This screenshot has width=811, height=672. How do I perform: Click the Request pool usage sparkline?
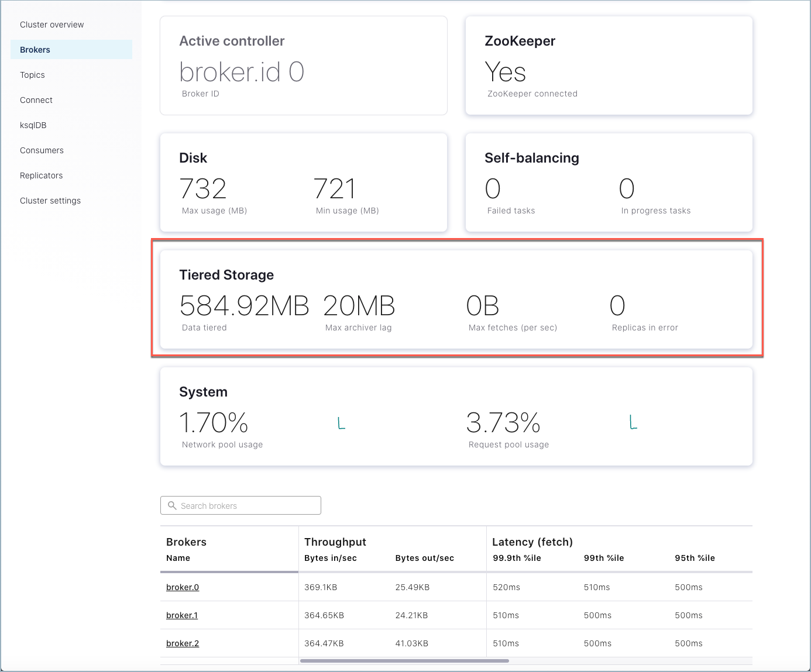[633, 422]
